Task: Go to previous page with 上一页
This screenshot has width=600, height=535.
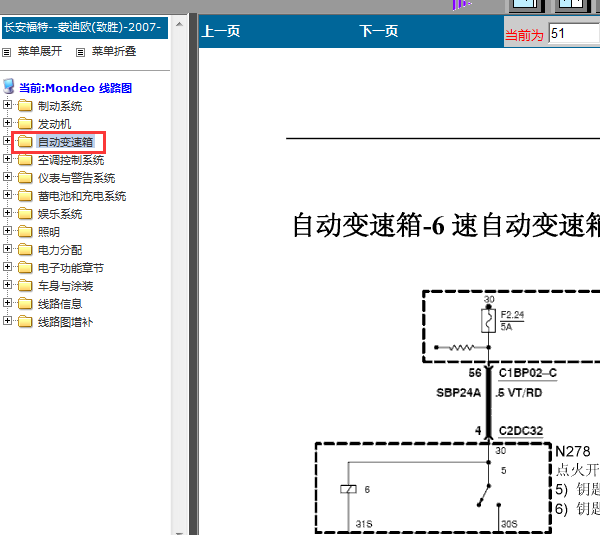Action: tap(221, 31)
